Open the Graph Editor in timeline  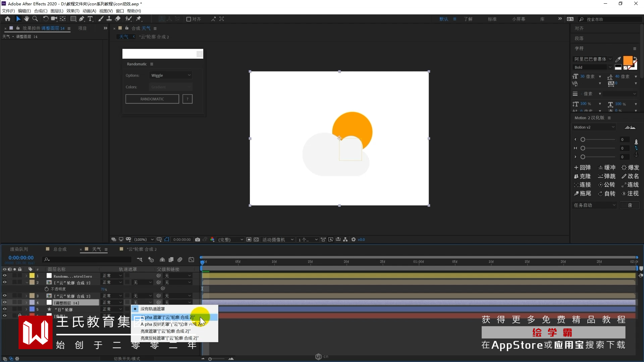[191, 260]
